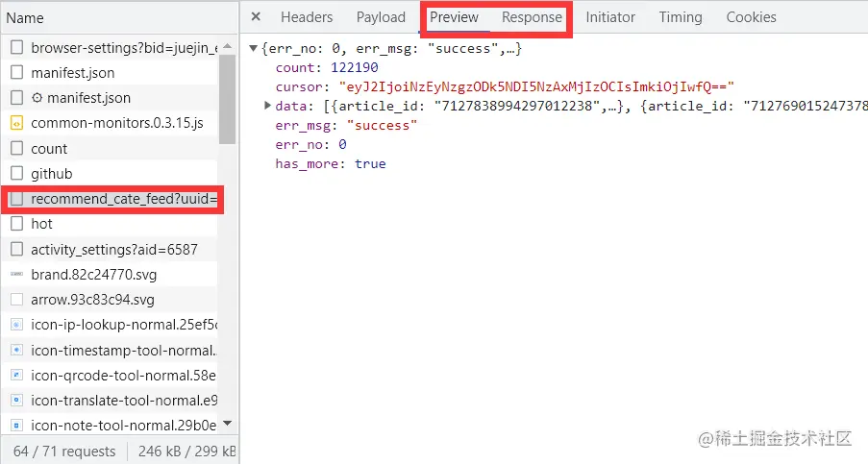
Task: Open the Timing tab
Action: tap(681, 17)
